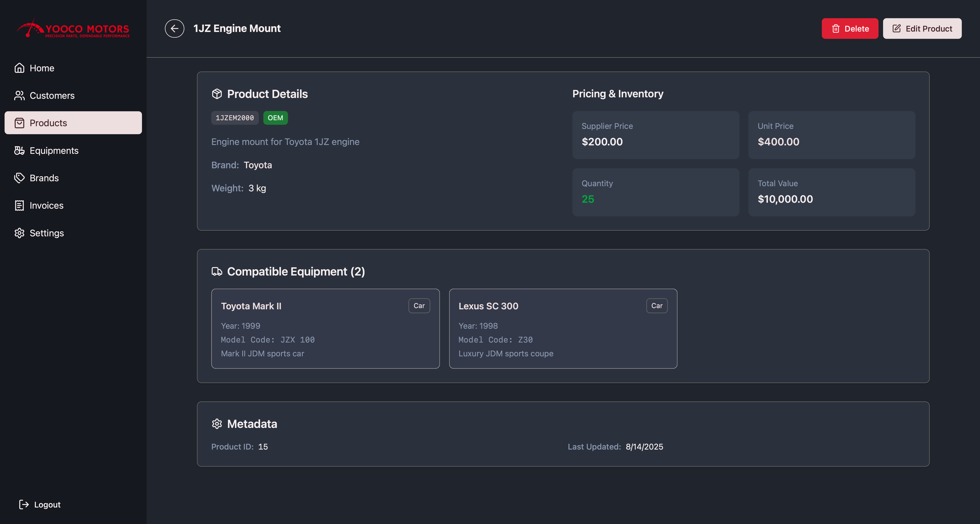Navigate to Brands section
Viewport: 980px width, 524px height.
click(44, 178)
